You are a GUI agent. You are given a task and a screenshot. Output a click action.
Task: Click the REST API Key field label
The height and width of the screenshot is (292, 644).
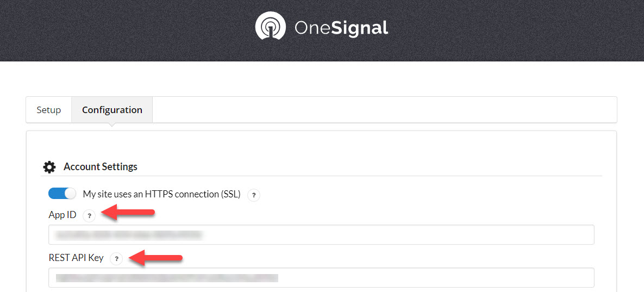tap(76, 258)
